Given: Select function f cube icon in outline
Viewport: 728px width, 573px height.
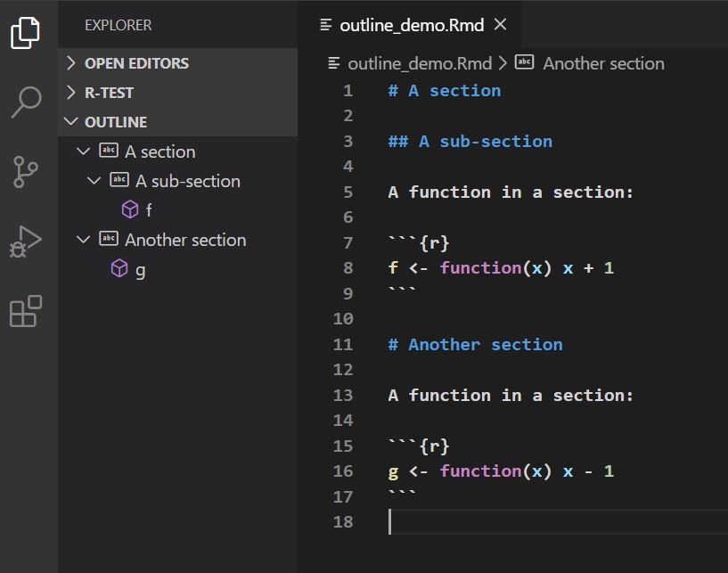Looking at the screenshot, I should pos(130,209).
